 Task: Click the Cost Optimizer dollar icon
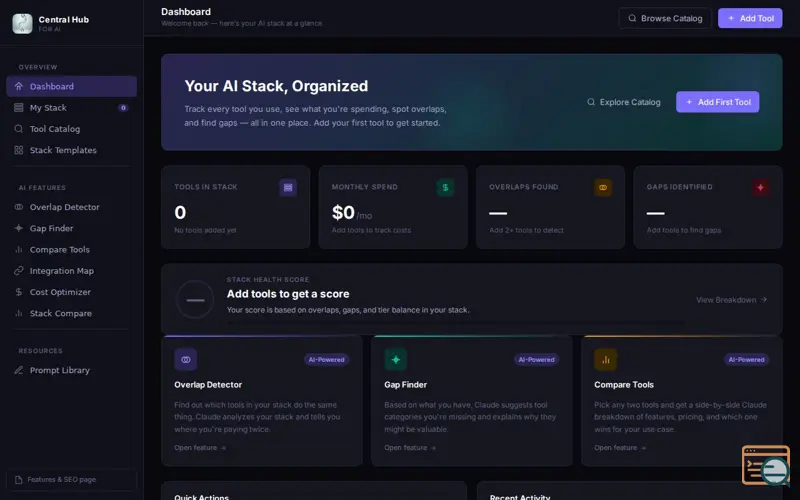point(19,292)
